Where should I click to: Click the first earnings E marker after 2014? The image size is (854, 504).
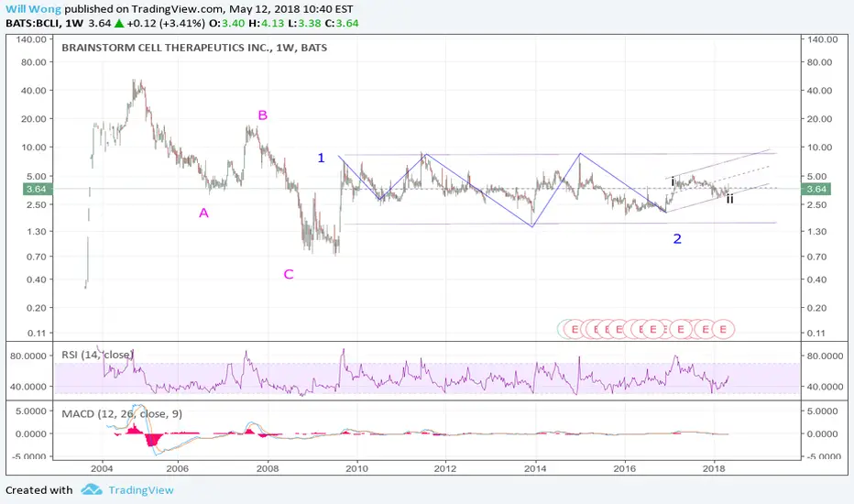coord(574,329)
